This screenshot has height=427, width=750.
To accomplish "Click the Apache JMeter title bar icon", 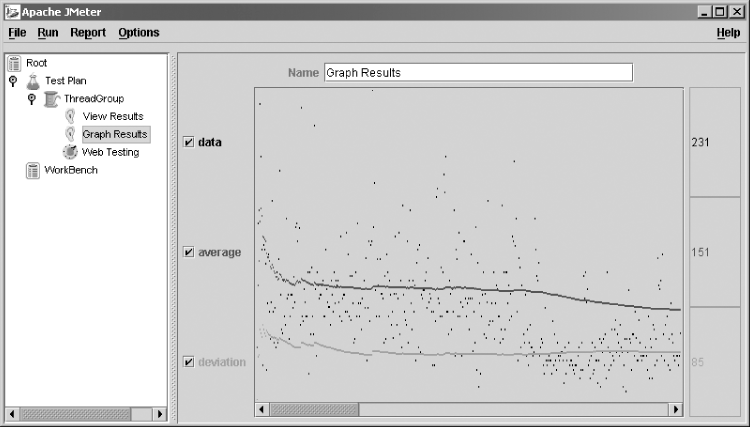I will click(x=12, y=12).
